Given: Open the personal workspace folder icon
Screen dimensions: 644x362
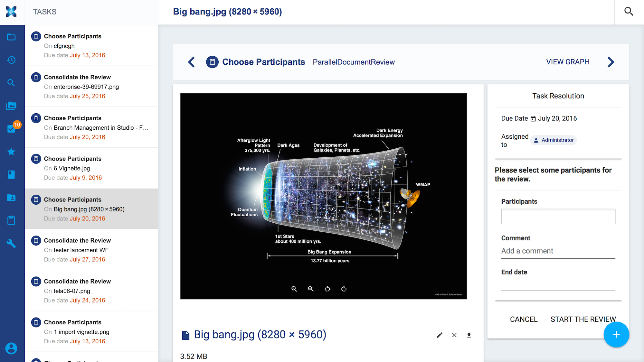Looking at the screenshot, I should click(11, 198).
